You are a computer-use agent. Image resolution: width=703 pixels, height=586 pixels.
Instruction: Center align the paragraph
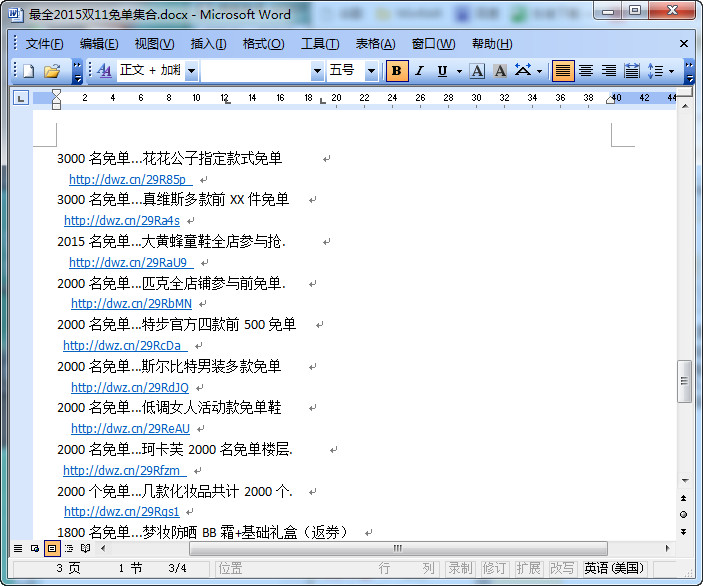coord(586,71)
